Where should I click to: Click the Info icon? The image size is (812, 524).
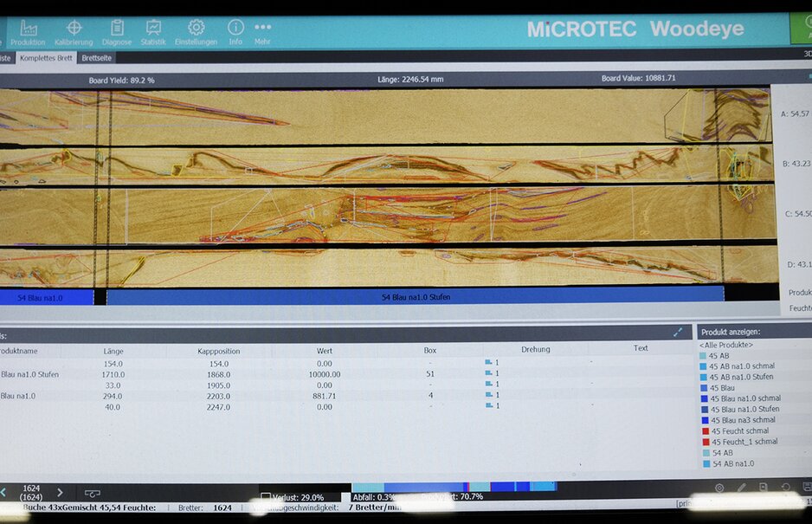(235, 32)
